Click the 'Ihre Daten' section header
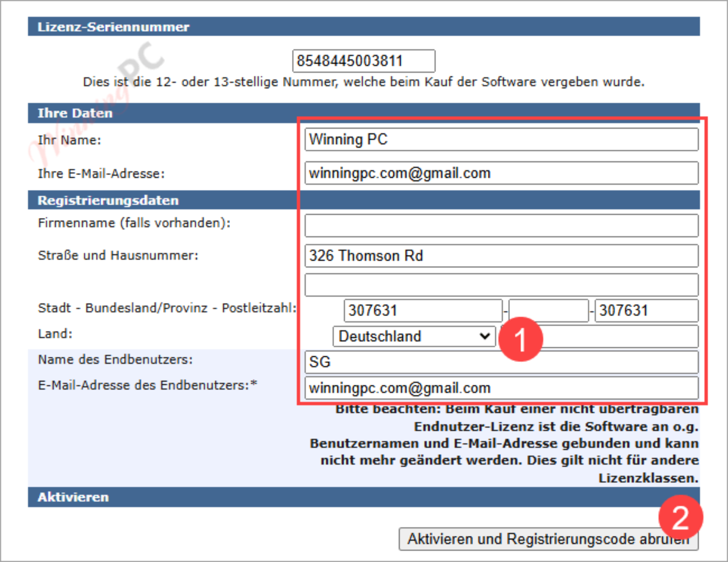 coord(75,113)
